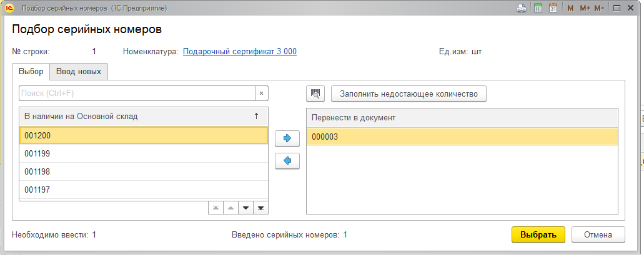This screenshot has height=255, width=644.
Task: Confirm with the Выбрать button
Action: [538, 235]
